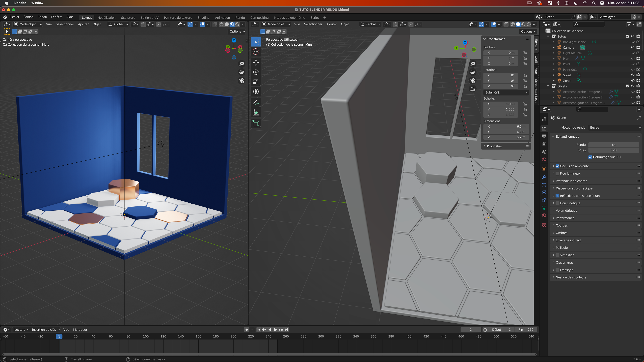The image size is (644, 362).
Task: Switch to Modélisation workspace tab
Action: pyautogui.click(x=106, y=18)
